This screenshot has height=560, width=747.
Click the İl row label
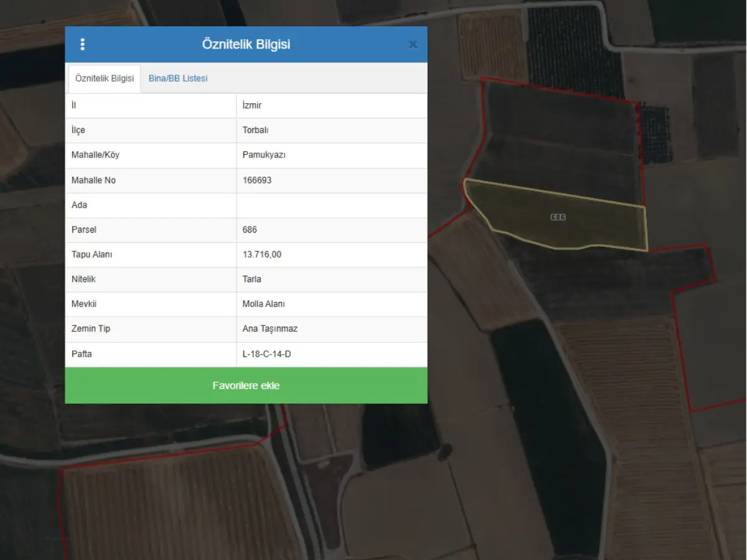tap(73, 105)
